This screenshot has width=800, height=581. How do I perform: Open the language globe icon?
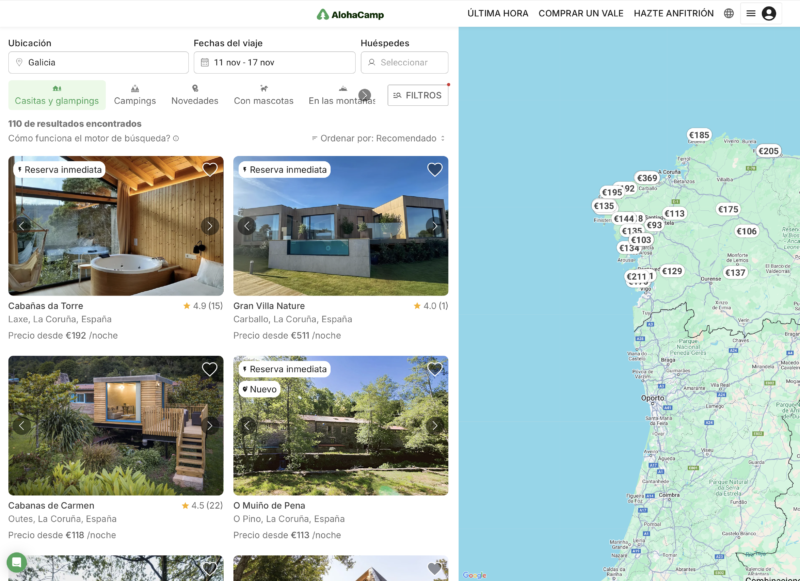[728, 14]
